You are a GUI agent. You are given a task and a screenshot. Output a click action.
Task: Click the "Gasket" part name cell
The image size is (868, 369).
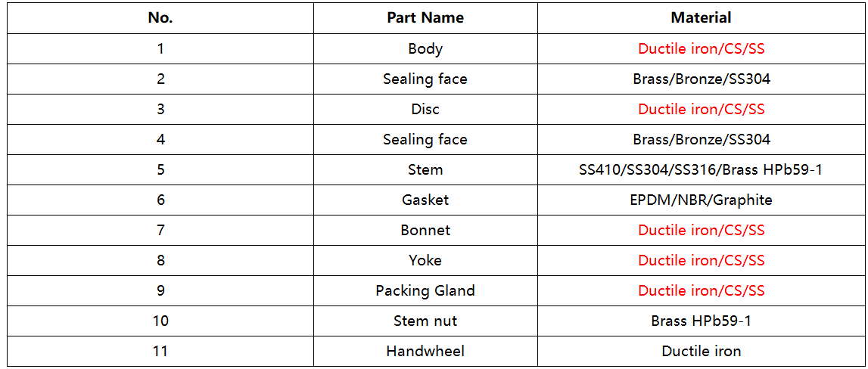pos(425,200)
